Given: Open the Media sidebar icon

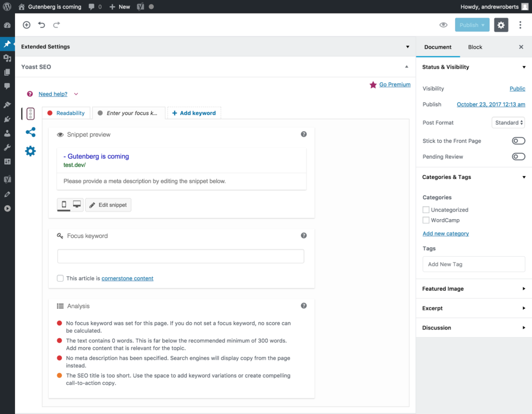Looking at the screenshot, I should (x=7, y=58).
